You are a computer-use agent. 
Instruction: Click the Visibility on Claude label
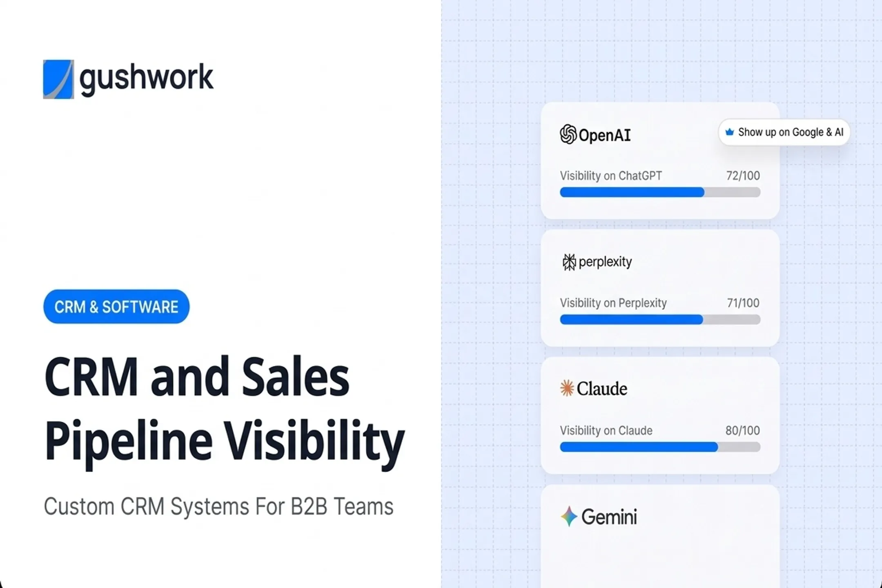pyautogui.click(x=606, y=430)
